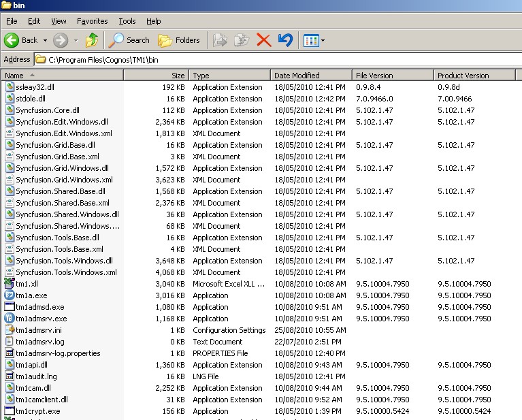Open the Help menu

(154, 21)
